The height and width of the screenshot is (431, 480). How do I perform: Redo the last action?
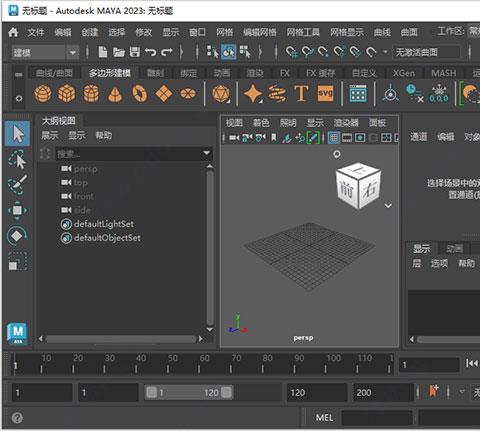click(x=167, y=52)
